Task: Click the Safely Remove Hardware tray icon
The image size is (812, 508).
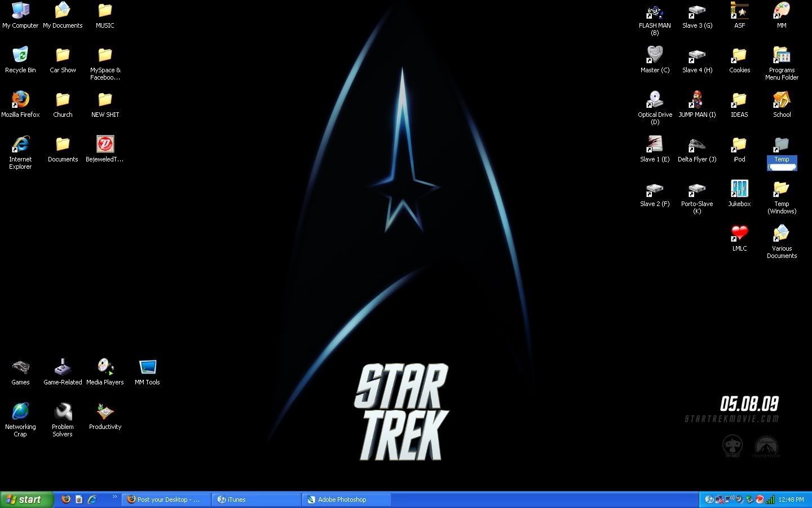Action: point(749,500)
